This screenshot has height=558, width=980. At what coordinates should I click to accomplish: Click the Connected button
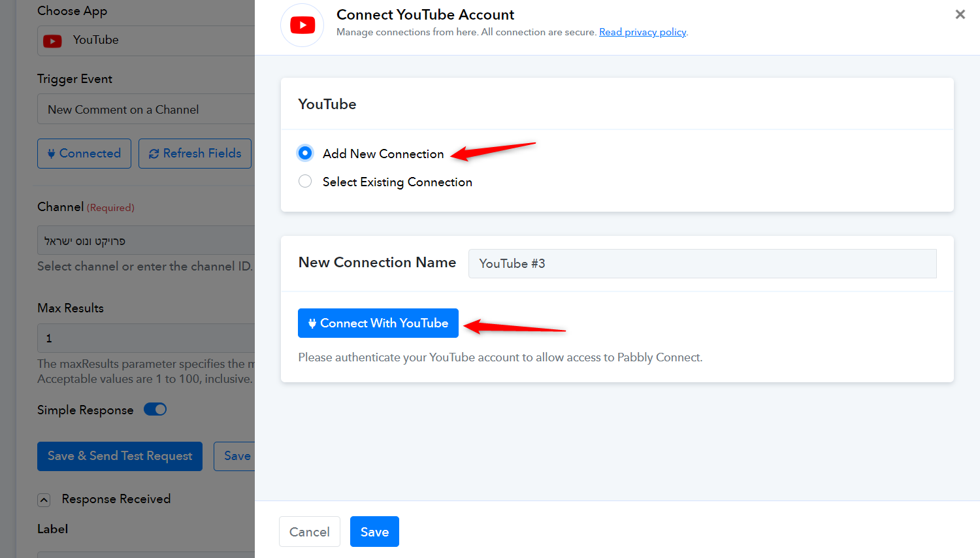84,154
